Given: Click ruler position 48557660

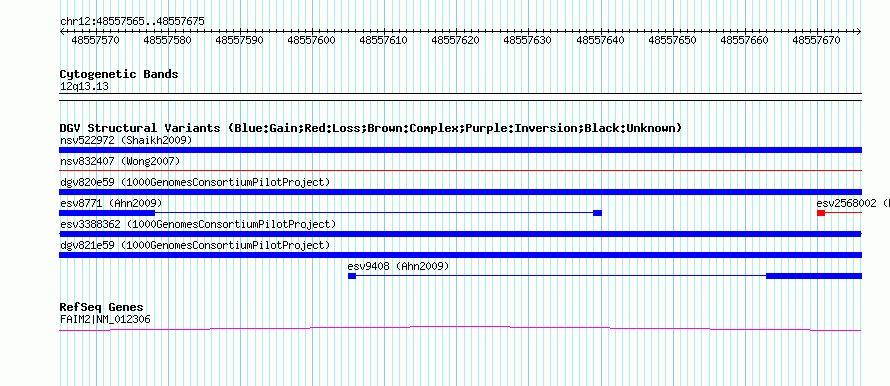Looking at the screenshot, I should (745, 40).
